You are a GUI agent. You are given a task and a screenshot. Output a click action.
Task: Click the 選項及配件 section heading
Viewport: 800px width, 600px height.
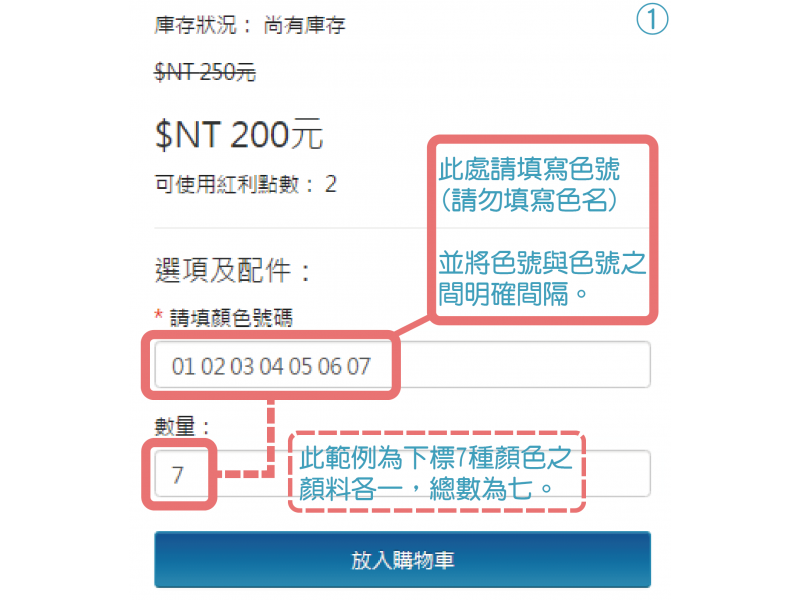232,270
